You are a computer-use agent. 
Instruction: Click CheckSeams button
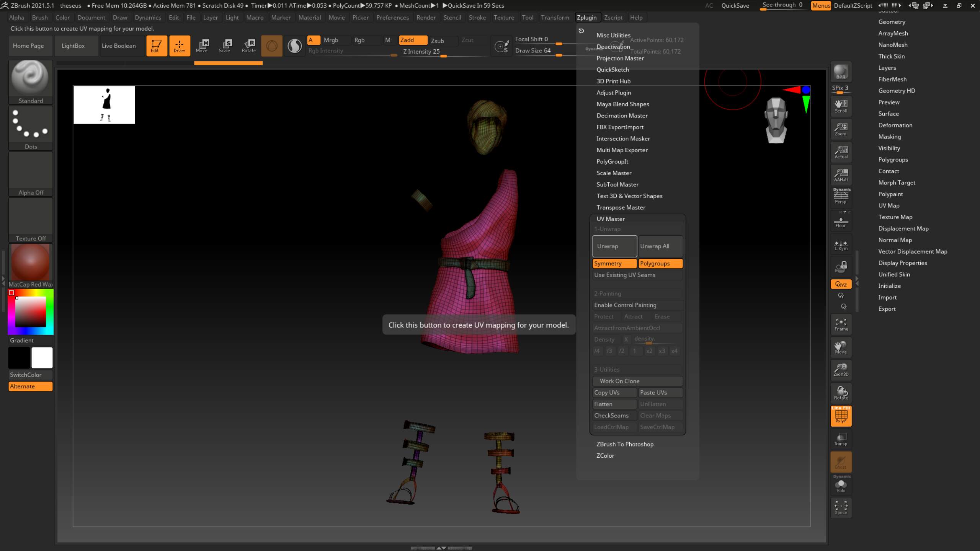(x=614, y=416)
